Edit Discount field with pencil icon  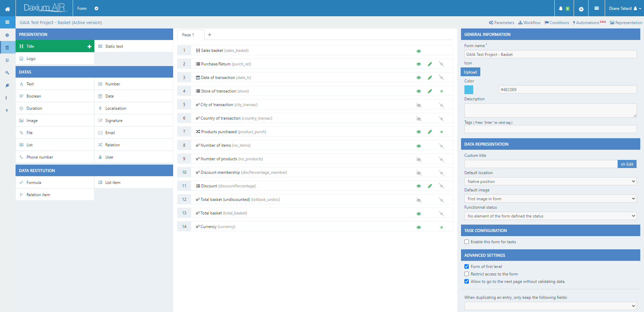430,186
